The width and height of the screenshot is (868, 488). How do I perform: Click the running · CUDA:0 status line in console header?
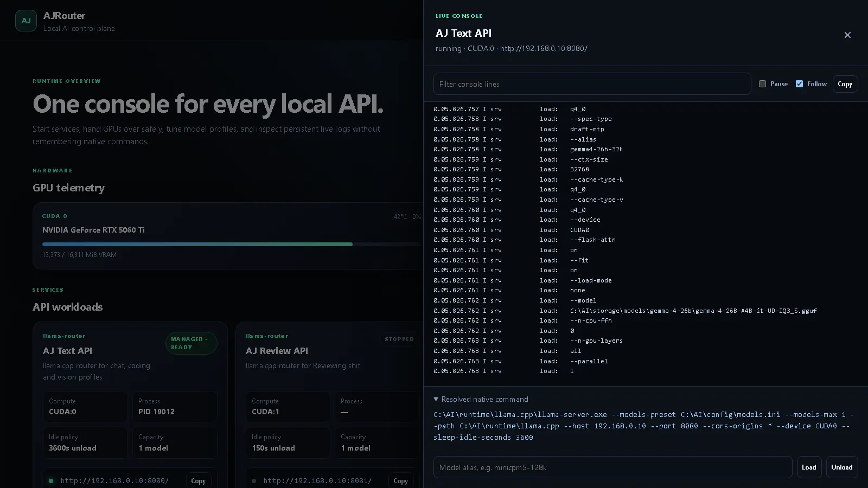511,48
